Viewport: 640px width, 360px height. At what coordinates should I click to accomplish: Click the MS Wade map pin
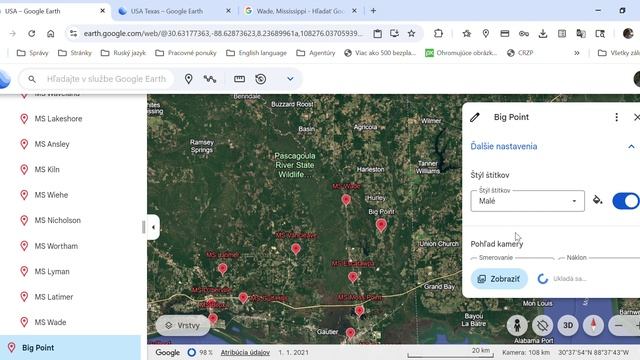(346, 200)
